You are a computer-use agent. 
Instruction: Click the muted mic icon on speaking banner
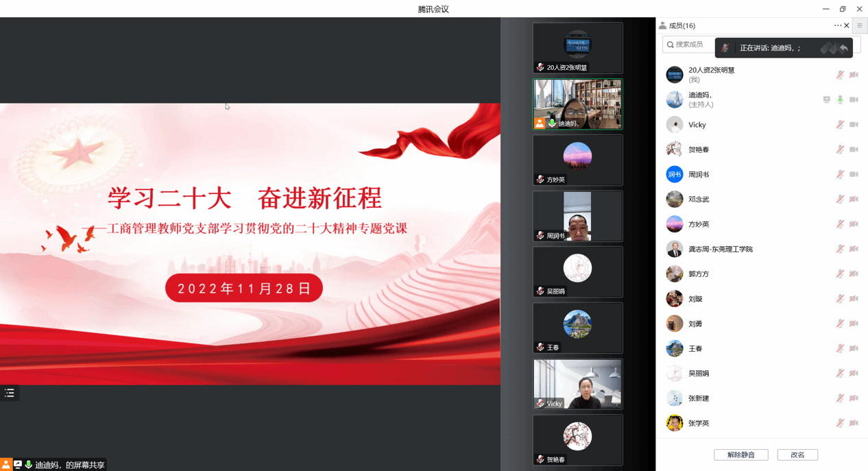coord(725,48)
